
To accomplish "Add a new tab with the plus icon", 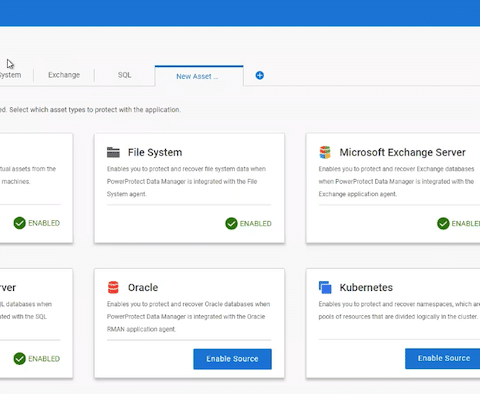I will click(260, 75).
